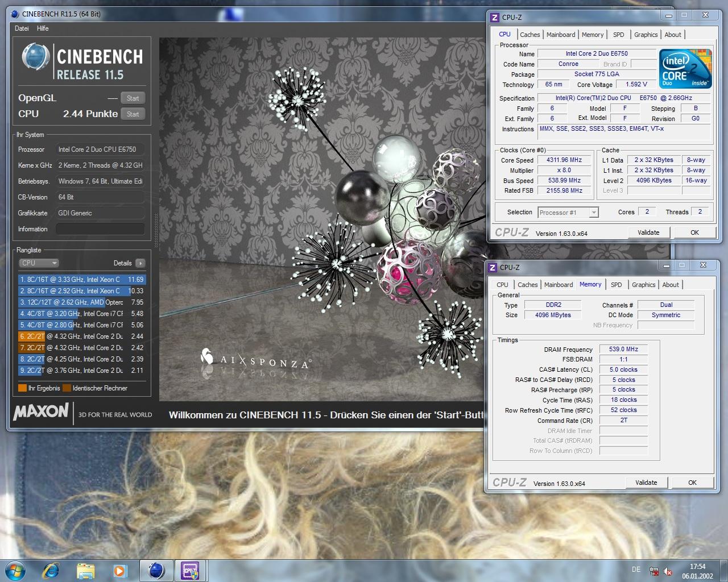Open the Datei menu
Viewport: 728px width, 582px height.
[22, 28]
